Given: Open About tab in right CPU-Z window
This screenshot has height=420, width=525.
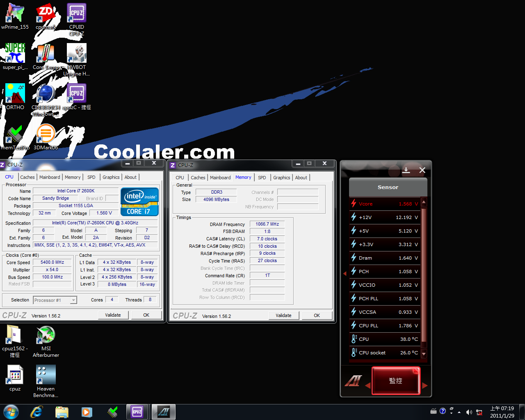Looking at the screenshot, I should (301, 178).
